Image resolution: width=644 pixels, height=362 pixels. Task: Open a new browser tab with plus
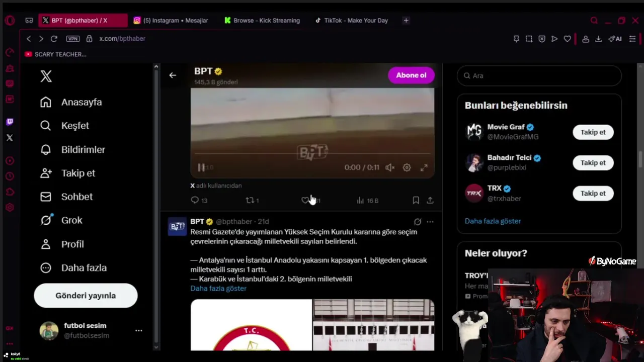coord(406,21)
